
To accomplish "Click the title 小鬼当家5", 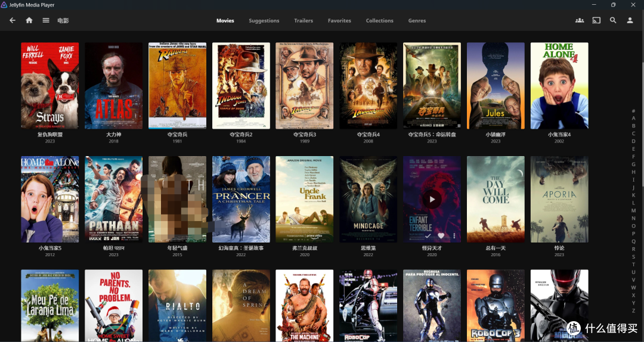I will tap(49, 248).
